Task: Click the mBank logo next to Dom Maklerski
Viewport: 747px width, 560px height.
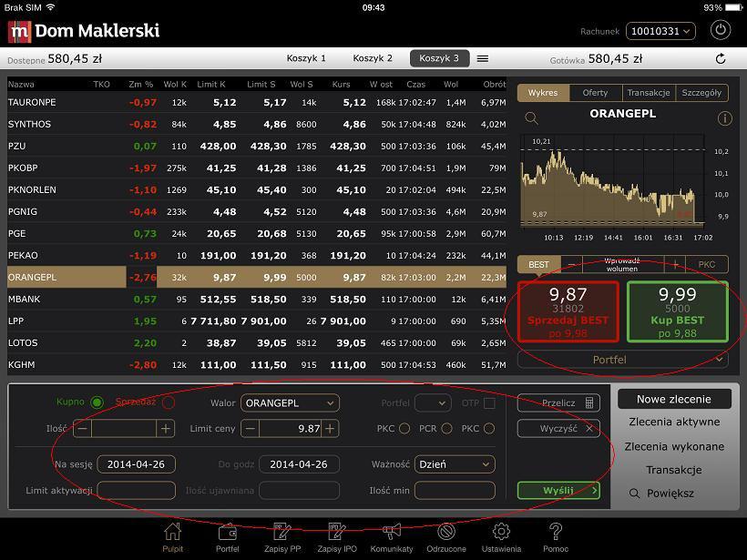Action: (x=19, y=32)
